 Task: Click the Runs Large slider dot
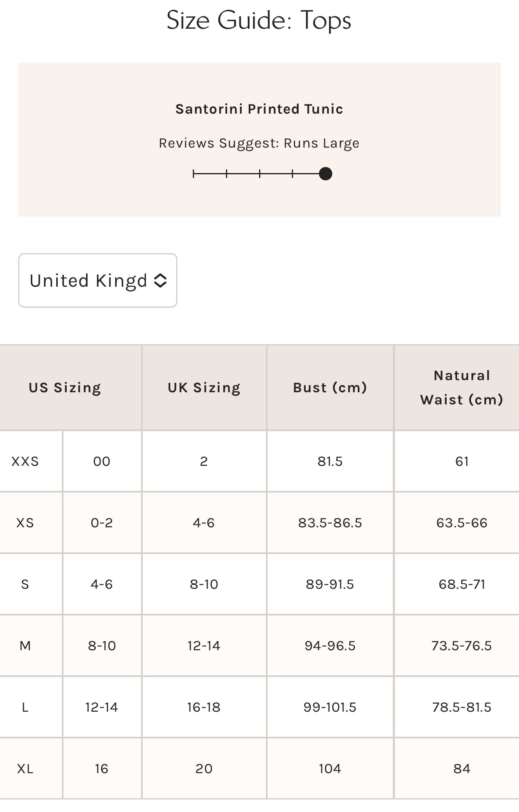pyautogui.click(x=325, y=174)
